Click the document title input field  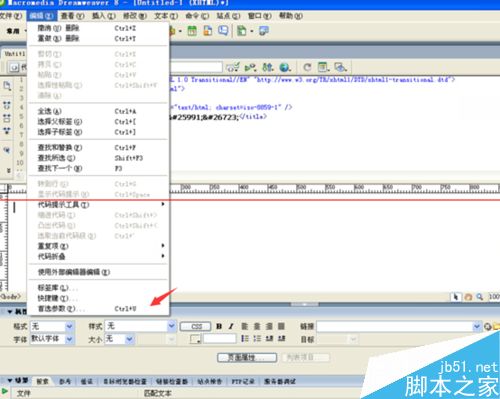point(196,67)
